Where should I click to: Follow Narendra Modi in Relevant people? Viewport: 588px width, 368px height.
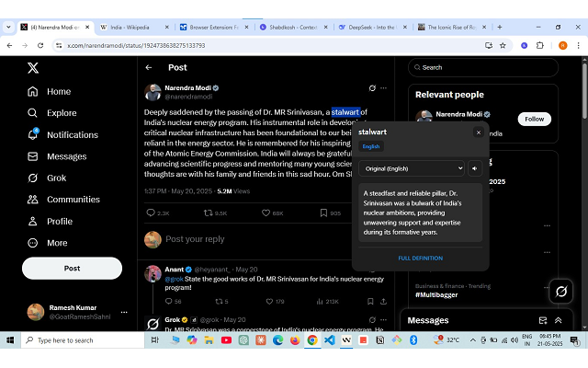pyautogui.click(x=535, y=119)
